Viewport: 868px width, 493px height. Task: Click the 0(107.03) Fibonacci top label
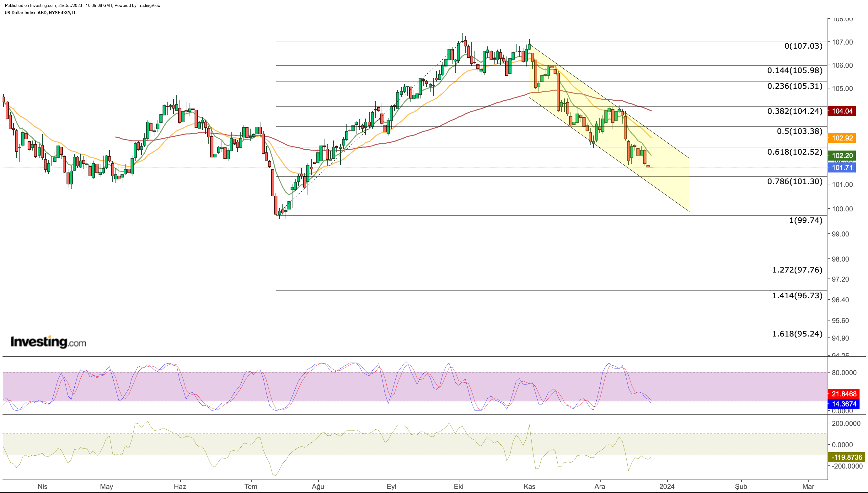(803, 46)
